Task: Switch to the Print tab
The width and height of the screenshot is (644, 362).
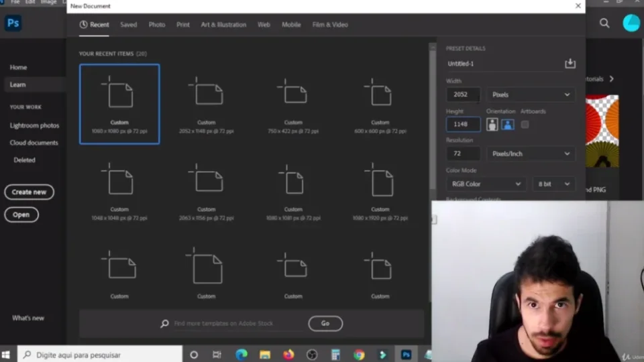Action: point(183,25)
